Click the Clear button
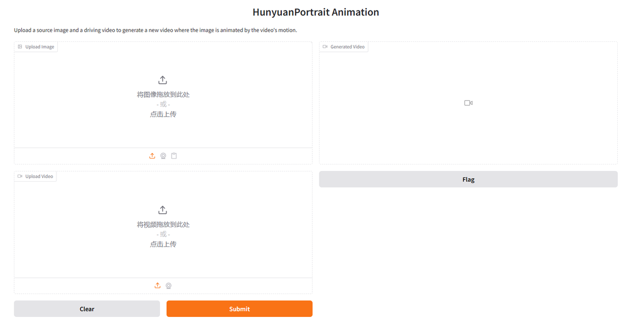 click(x=87, y=309)
